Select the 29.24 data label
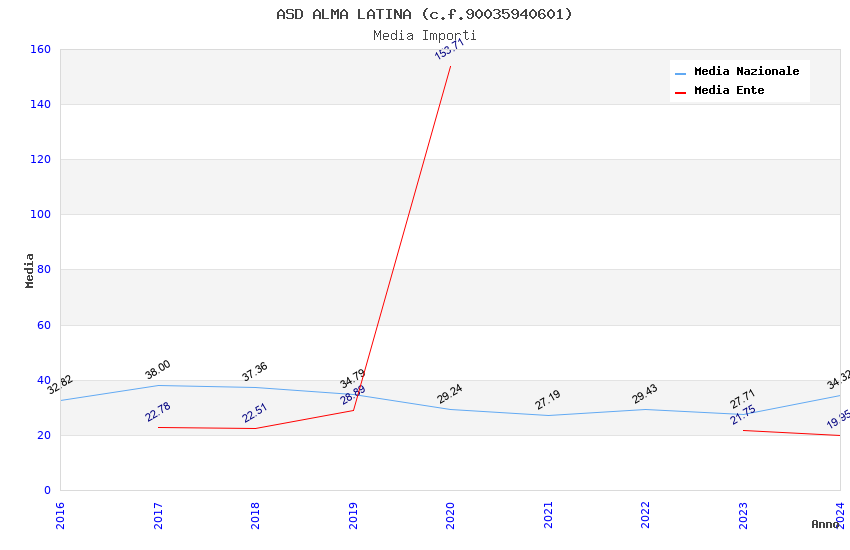This screenshot has width=850, height=550. (450, 393)
